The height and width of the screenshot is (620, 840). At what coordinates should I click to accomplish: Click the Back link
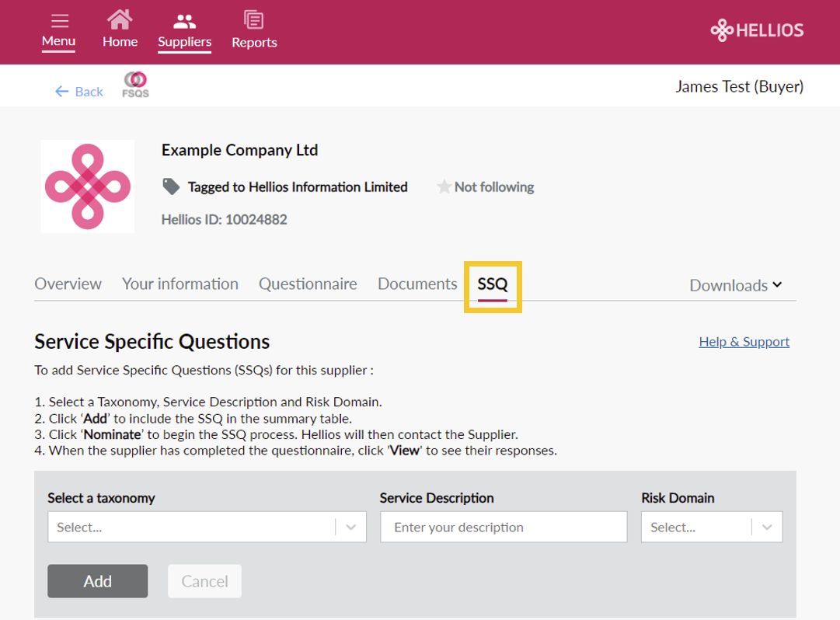(x=89, y=92)
